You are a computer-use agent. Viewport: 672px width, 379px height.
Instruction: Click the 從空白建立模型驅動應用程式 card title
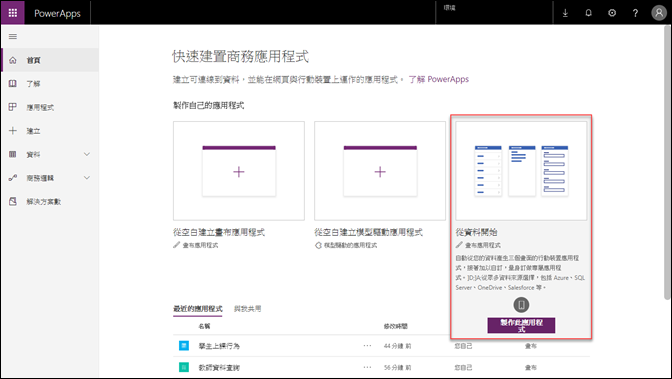pos(369,232)
